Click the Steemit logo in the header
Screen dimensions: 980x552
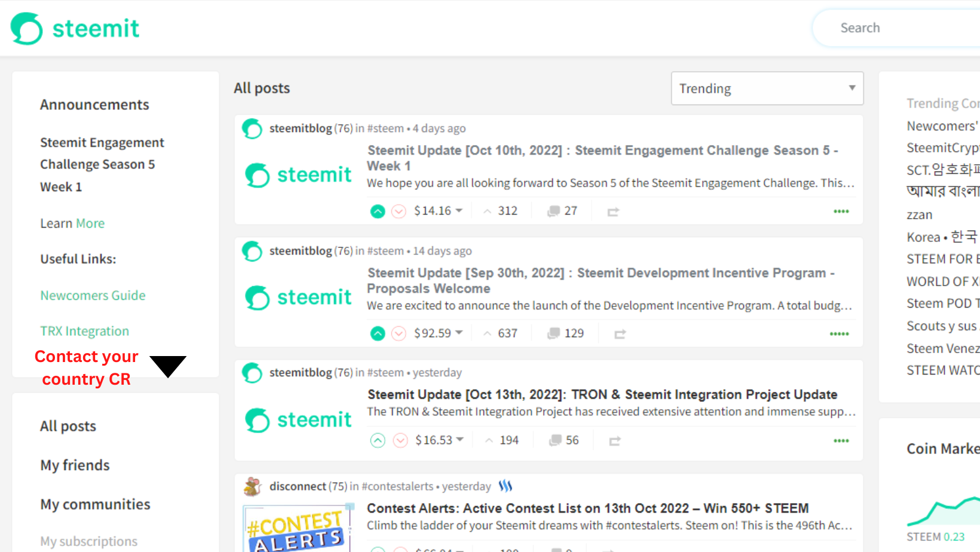click(75, 29)
